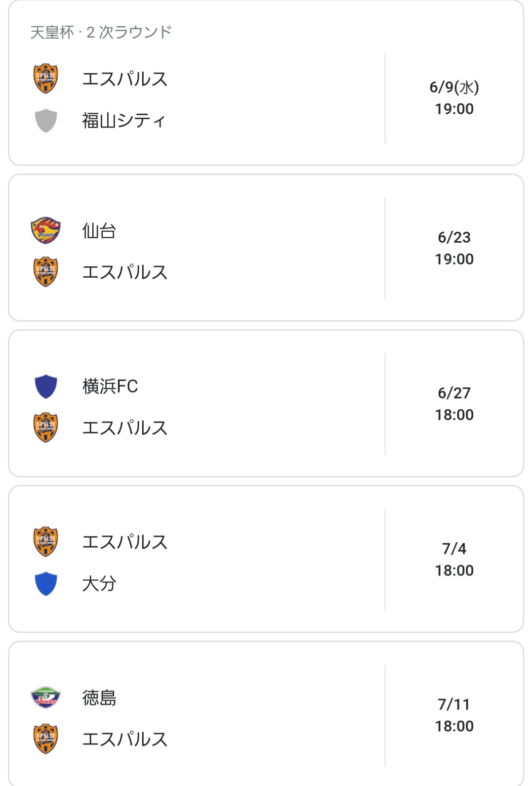Tap the S-Pulse crest in the 天皇杯 match

click(45, 79)
